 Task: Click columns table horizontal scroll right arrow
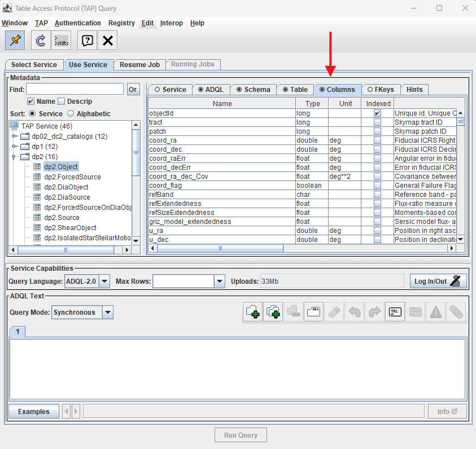coord(452,248)
